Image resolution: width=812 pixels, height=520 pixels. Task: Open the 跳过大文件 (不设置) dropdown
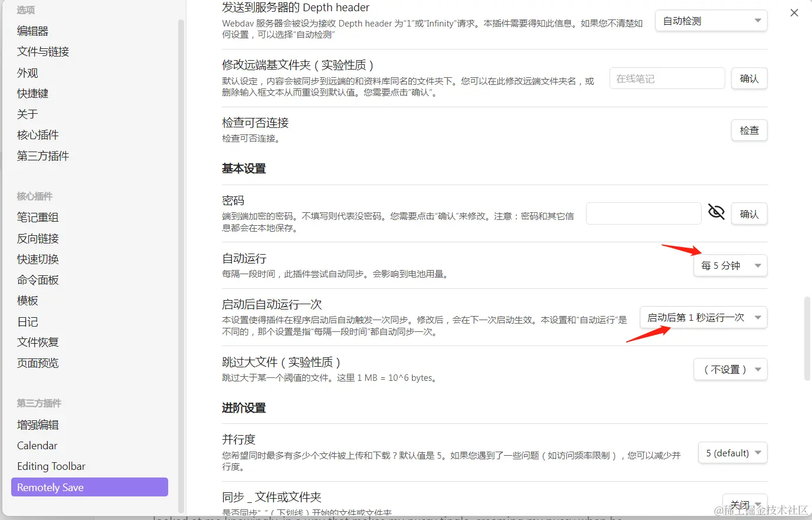(x=731, y=370)
